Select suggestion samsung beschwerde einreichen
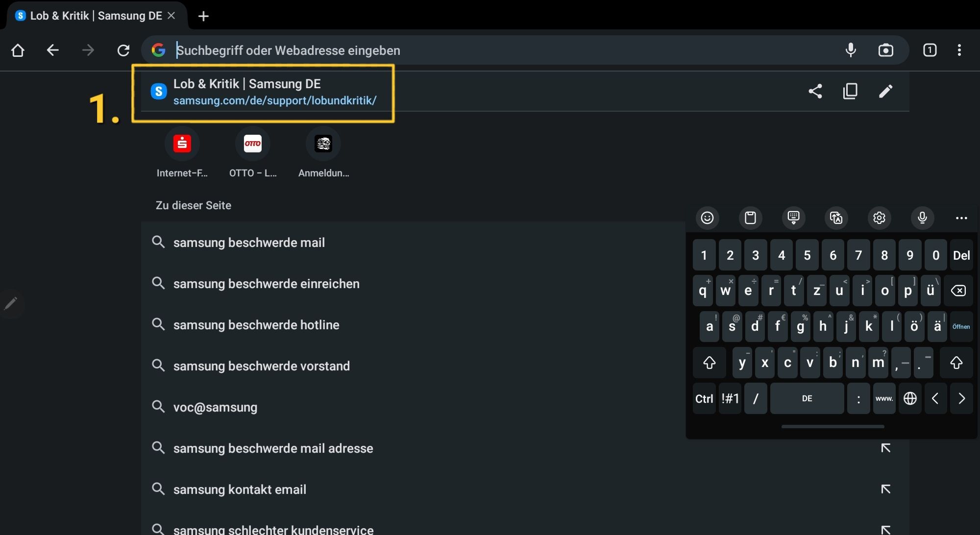Image resolution: width=980 pixels, height=535 pixels. pyautogui.click(x=413, y=284)
